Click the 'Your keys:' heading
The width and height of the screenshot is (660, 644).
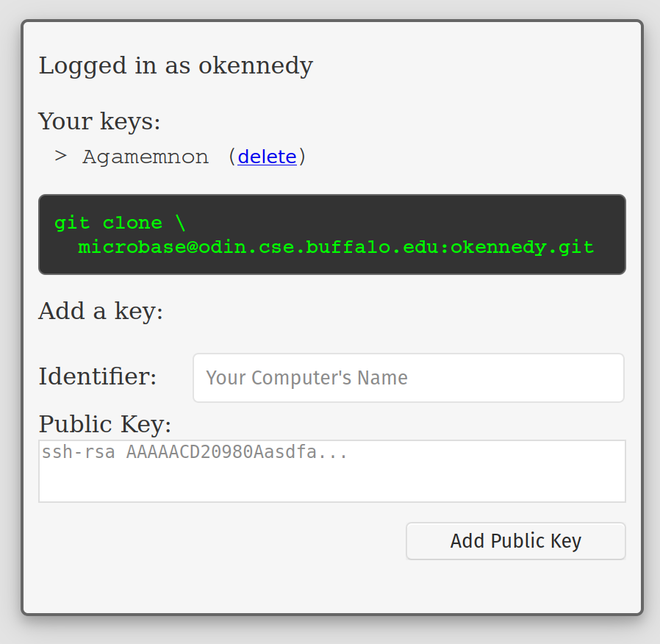[x=99, y=121]
